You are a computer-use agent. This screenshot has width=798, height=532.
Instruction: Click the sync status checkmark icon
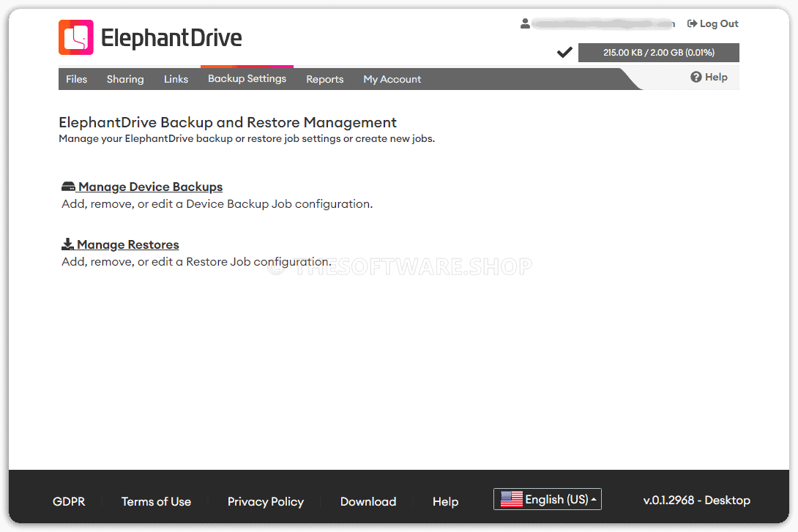tap(564, 53)
